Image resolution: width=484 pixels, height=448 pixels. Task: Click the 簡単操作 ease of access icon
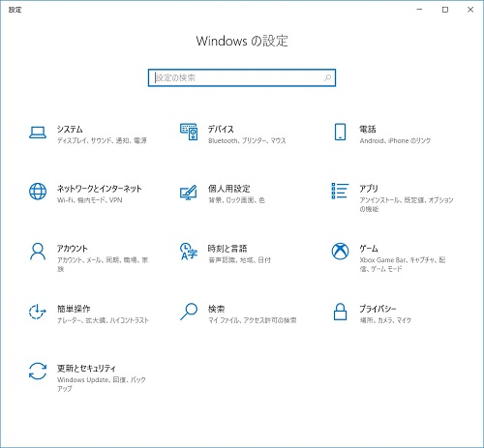[x=38, y=312]
